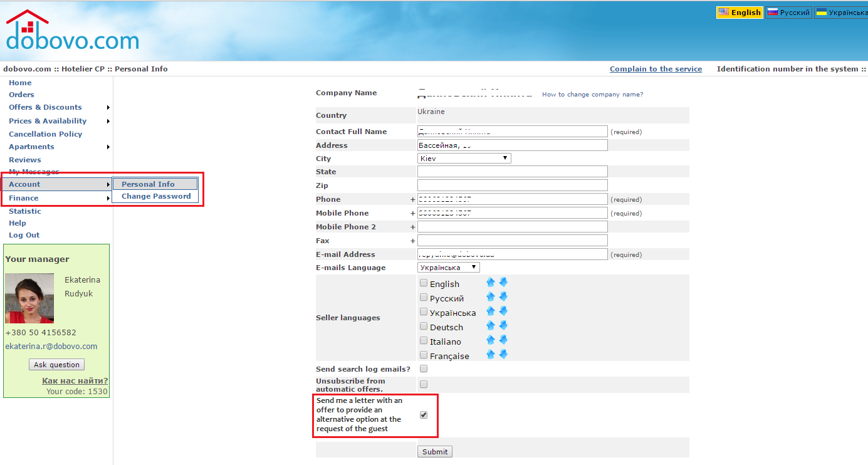Viewport: 868px width, 465px height.
Task: Select Personal Info submenu item
Action: 155,184
